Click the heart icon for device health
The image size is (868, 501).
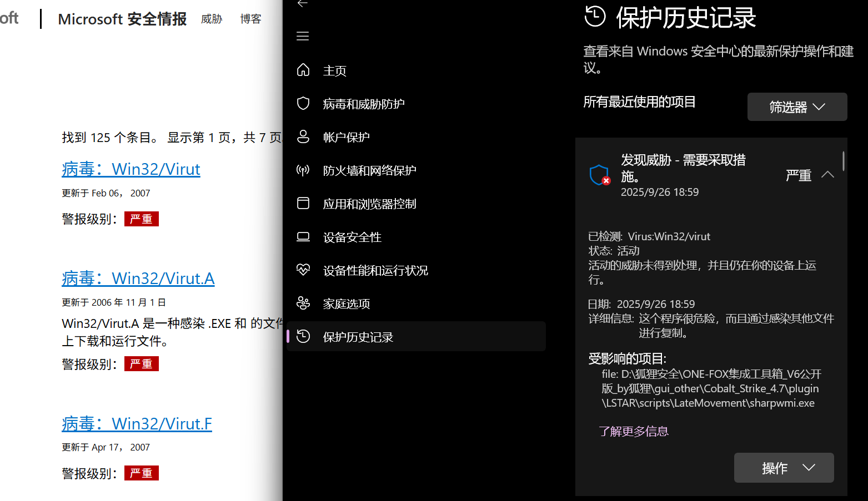coord(303,270)
